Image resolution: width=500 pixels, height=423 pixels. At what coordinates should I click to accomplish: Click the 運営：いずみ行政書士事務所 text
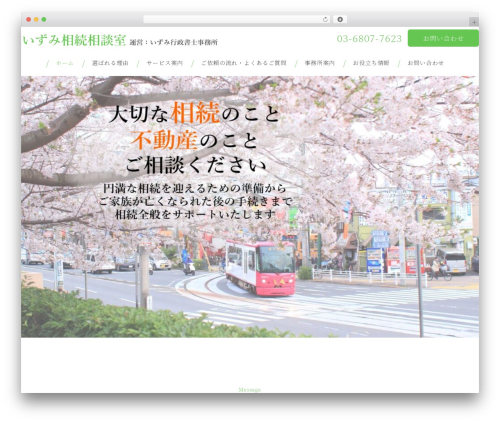(x=173, y=42)
